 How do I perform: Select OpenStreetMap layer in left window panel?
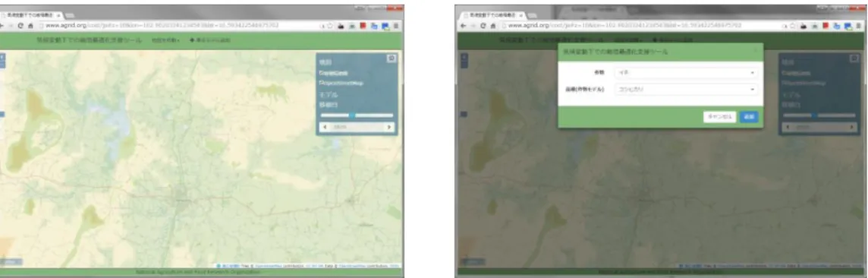(340, 83)
